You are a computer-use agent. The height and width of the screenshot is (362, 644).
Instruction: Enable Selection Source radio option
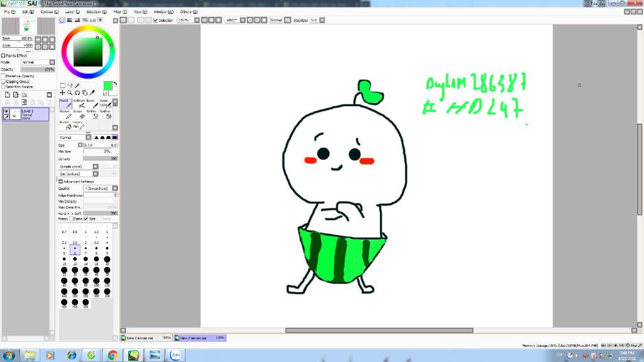coord(3,87)
